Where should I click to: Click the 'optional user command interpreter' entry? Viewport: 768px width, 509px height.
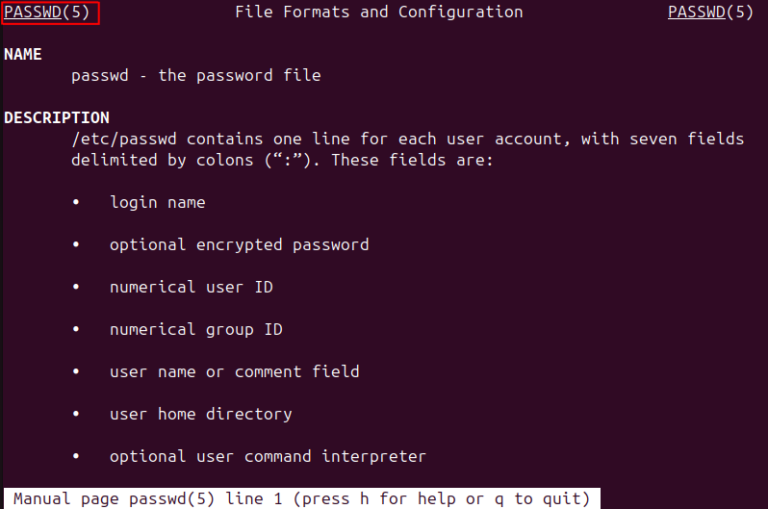pyautogui.click(x=268, y=457)
